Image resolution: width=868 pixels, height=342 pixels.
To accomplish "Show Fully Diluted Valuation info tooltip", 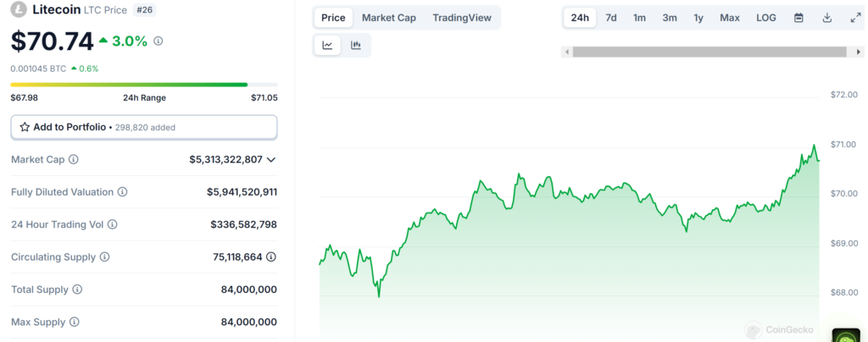I will click(x=122, y=192).
